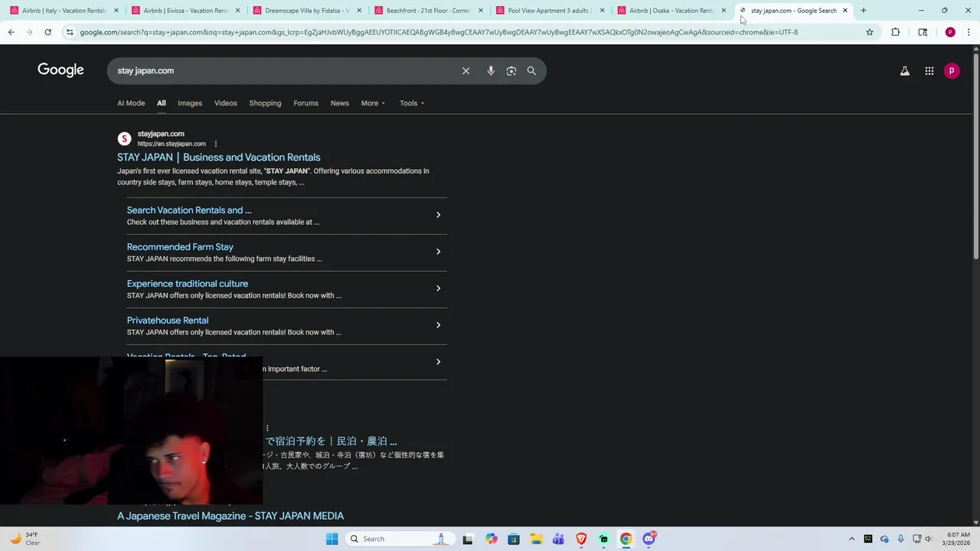Open Brave browser from the taskbar
This screenshot has height=551, width=980.
[581, 539]
